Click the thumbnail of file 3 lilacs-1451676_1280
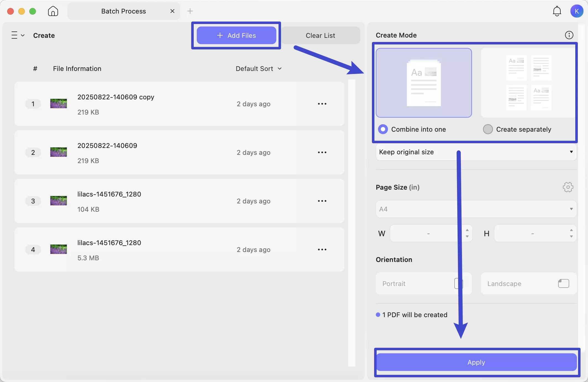 (x=58, y=201)
